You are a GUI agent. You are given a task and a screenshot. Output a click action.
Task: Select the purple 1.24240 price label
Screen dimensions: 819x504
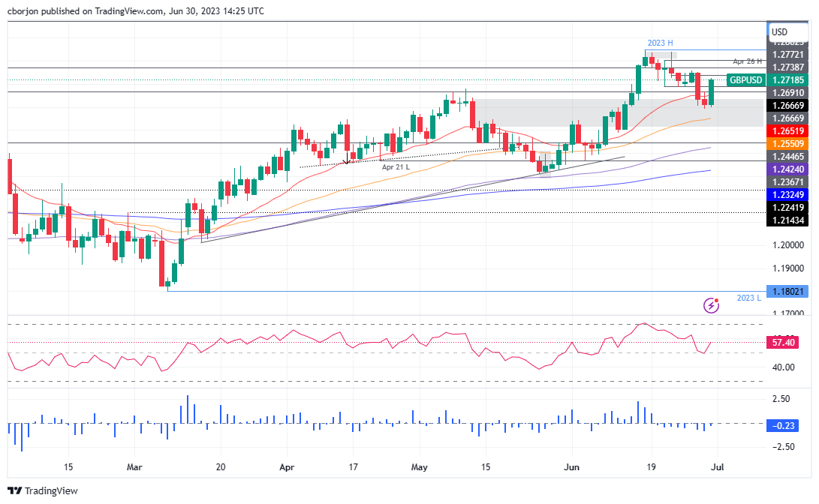coord(789,170)
